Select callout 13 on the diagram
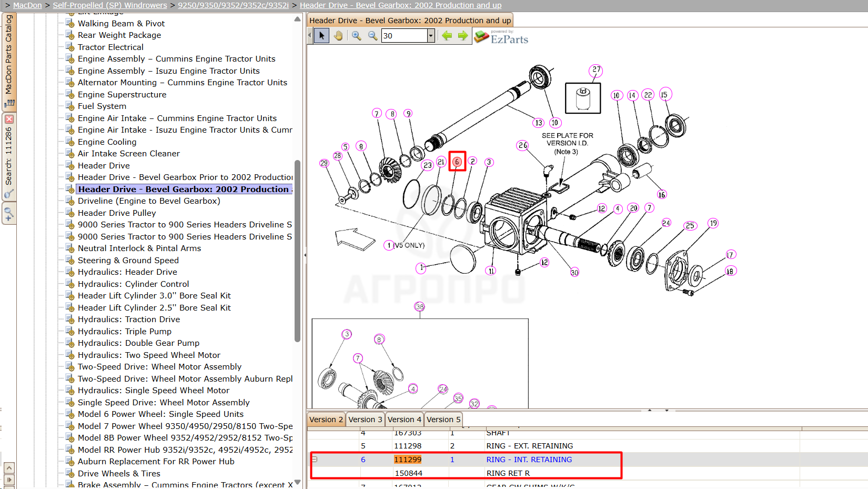The width and height of the screenshot is (868, 489). pyautogui.click(x=538, y=123)
